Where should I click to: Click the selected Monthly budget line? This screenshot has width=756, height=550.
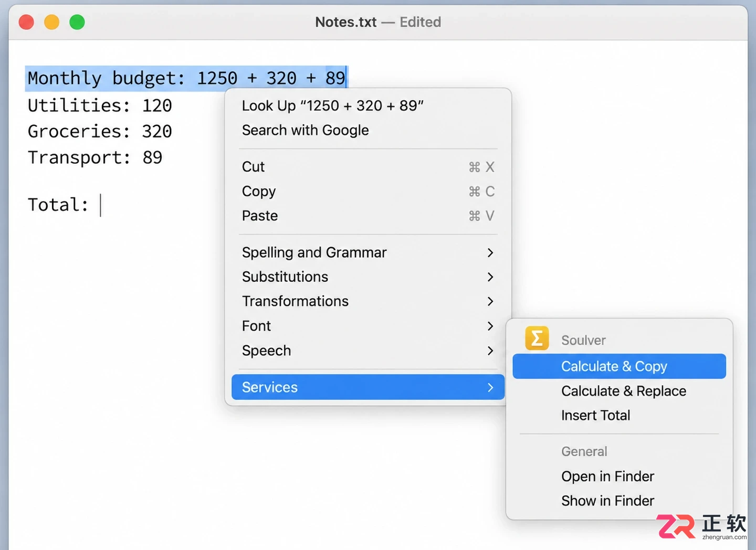tap(186, 78)
